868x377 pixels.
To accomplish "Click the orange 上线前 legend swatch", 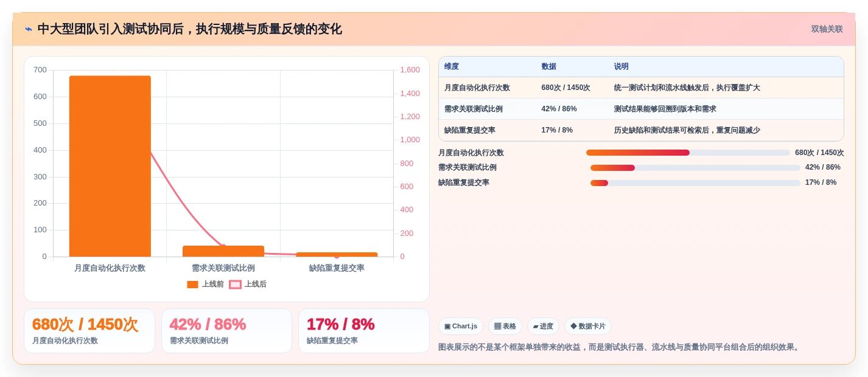I will click(x=192, y=285).
